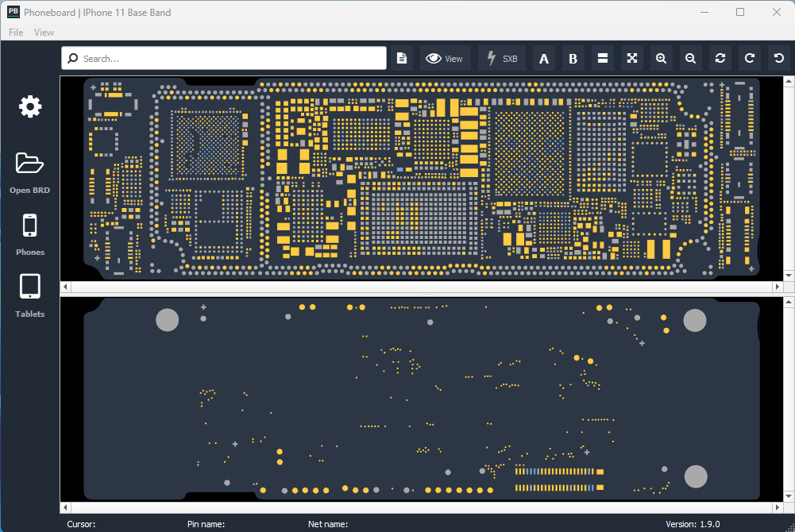Toggle SXB lightning mode
Image resolution: width=795 pixels, height=532 pixels.
pyautogui.click(x=501, y=58)
